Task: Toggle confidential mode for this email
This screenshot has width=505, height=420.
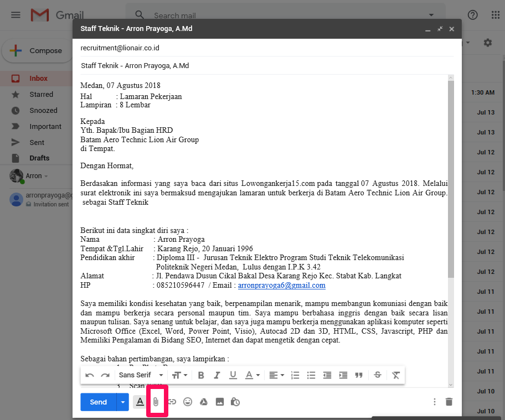Action: point(235,402)
